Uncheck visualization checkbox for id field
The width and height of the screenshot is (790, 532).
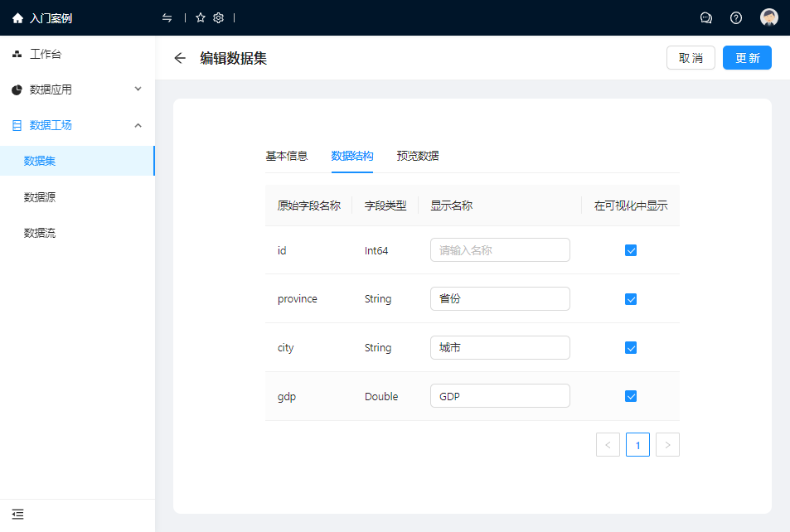[x=631, y=250]
